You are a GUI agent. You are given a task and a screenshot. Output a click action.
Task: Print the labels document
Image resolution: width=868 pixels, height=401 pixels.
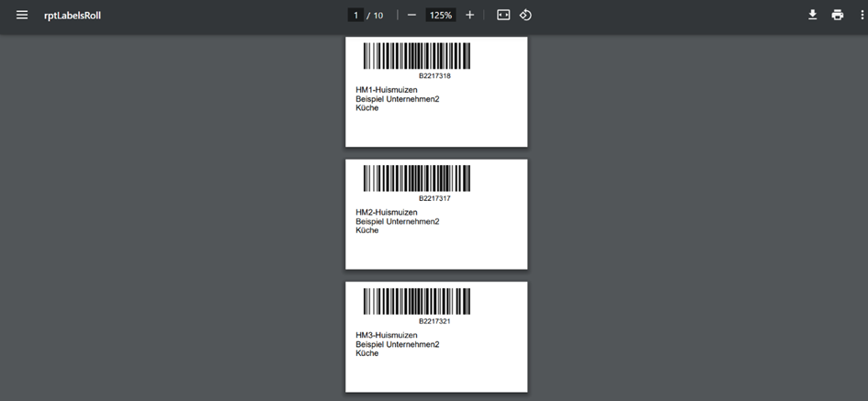coord(837,15)
